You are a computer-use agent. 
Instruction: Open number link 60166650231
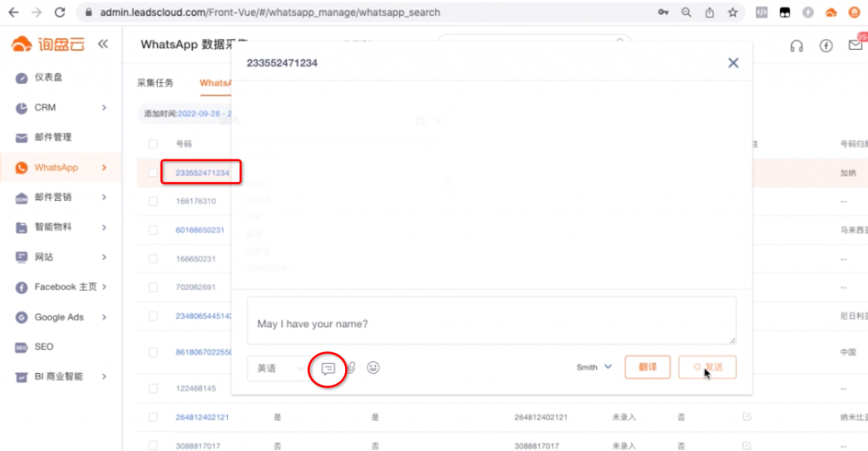coord(200,231)
